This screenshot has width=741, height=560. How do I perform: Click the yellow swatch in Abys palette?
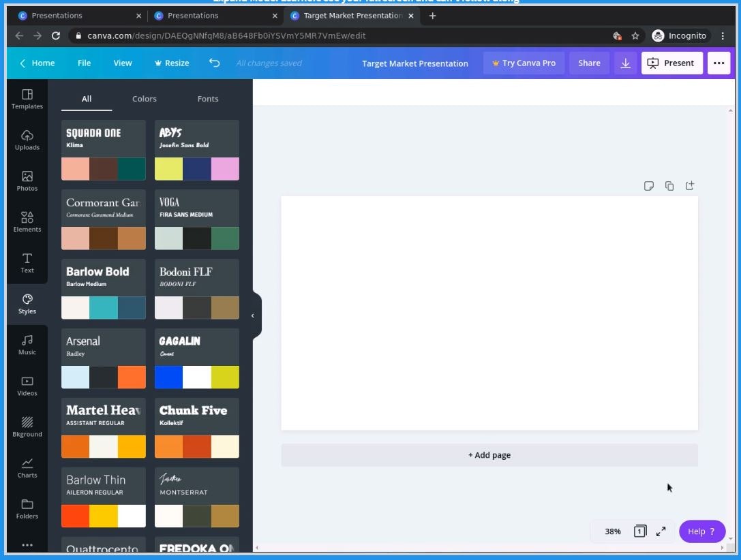point(168,168)
